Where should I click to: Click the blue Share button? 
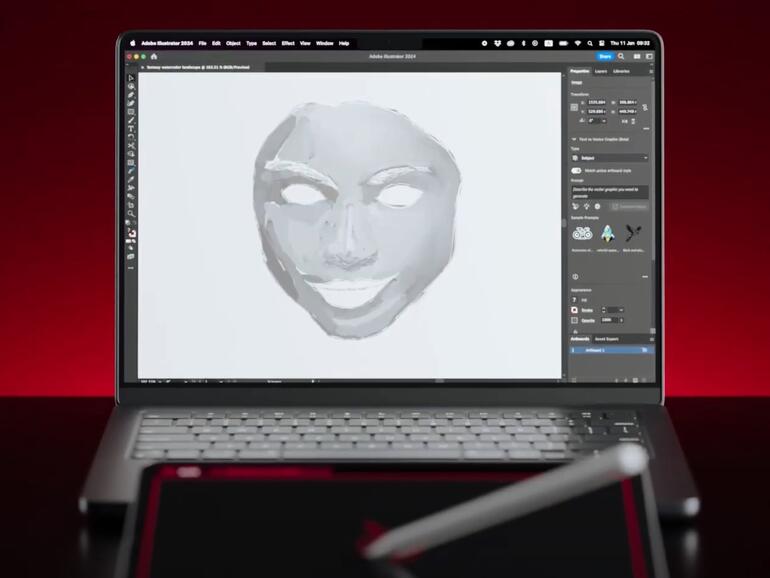click(x=605, y=56)
